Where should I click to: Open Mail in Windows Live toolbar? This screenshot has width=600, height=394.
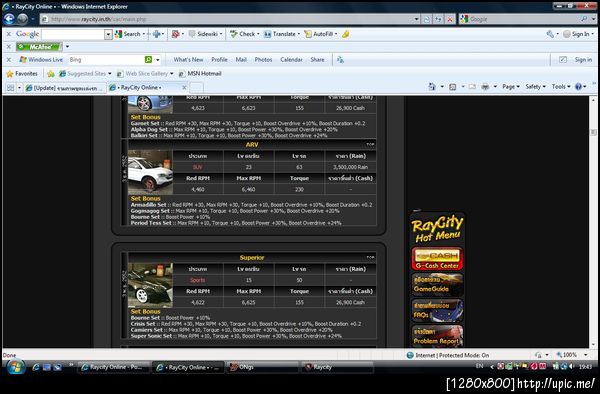click(241, 60)
